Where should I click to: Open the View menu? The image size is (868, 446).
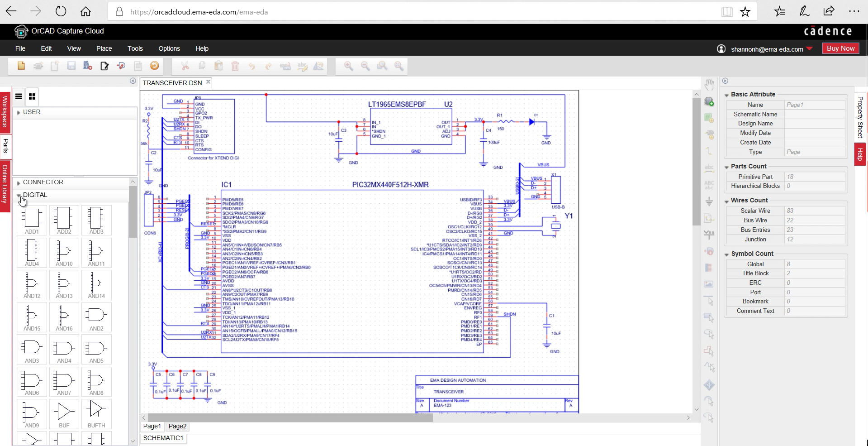[x=74, y=48]
